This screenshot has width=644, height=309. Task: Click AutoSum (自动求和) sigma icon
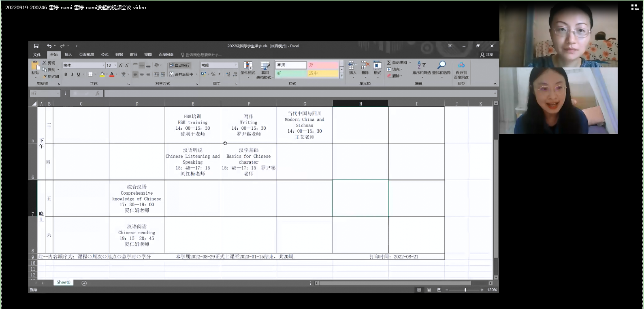click(x=389, y=63)
